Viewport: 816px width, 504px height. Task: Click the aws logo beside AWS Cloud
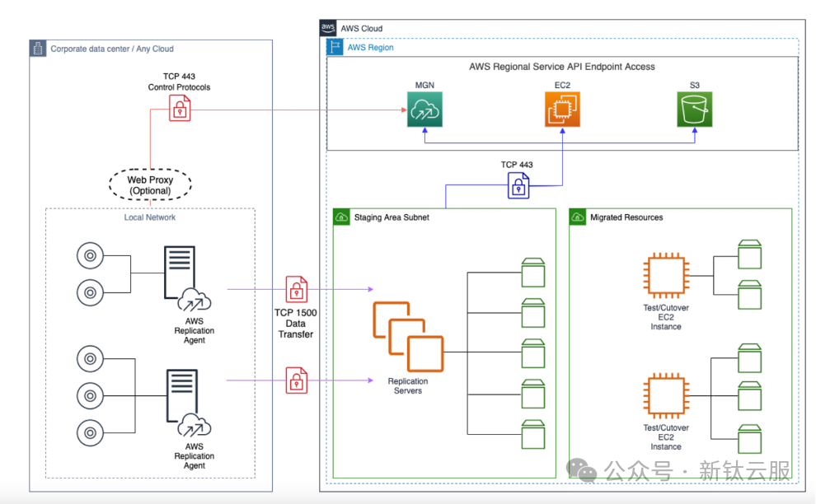[x=328, y=28]
